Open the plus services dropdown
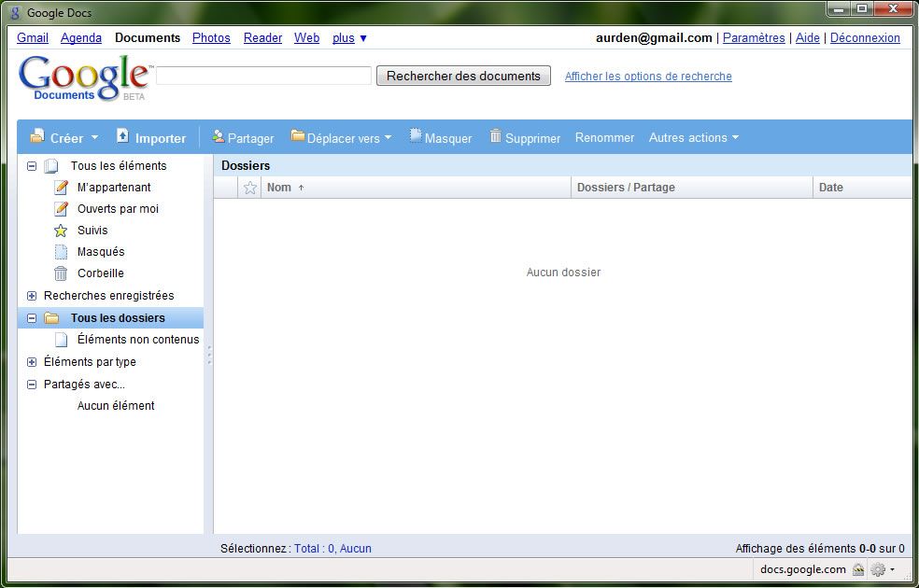Image resolution: width=919 pixels, height=588 pixels. click(x=349, y=38)
